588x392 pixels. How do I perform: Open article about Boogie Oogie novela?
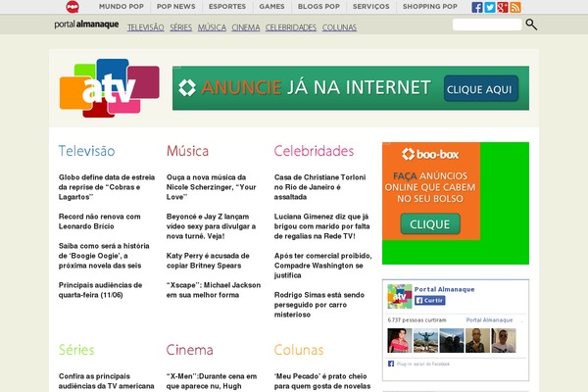coord(104,256)
